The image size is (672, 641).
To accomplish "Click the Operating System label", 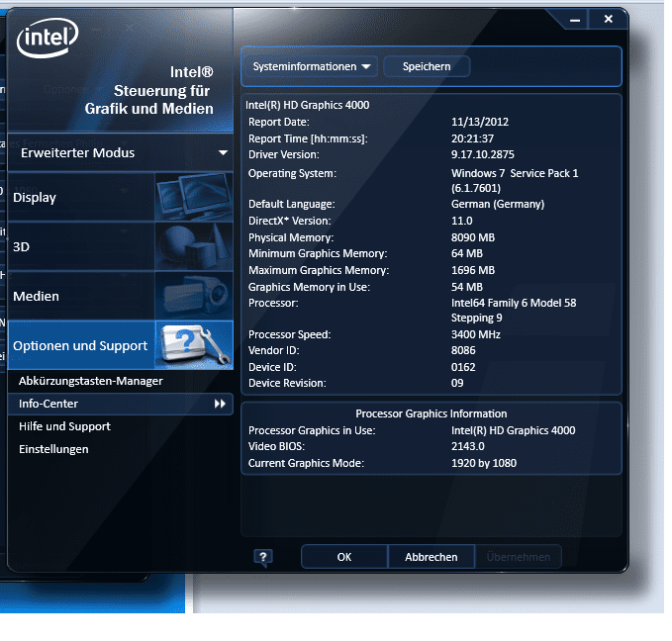I will (x=292, y=173).
